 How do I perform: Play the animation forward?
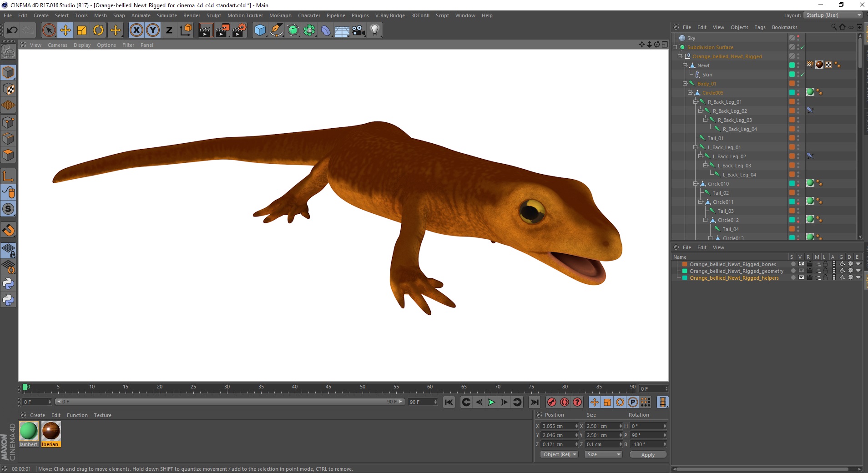pos(491,402)
